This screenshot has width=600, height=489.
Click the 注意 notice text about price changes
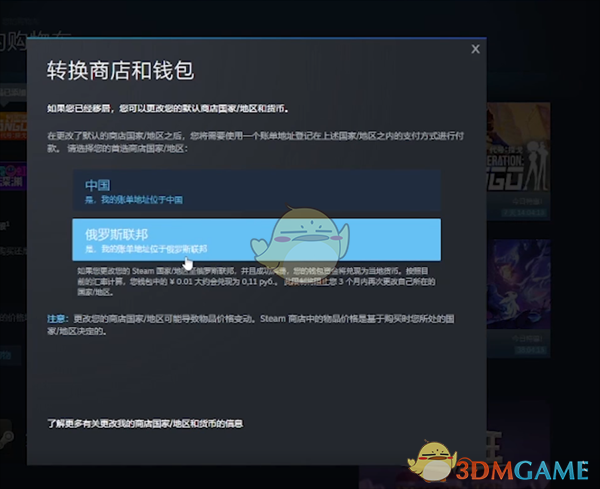click(x=251, y=324)
